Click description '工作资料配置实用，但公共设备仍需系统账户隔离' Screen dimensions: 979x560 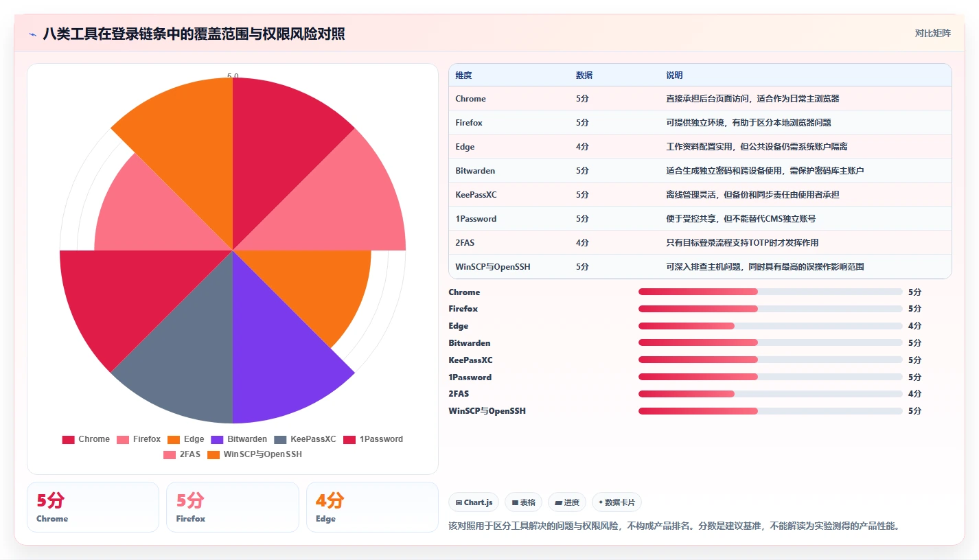757,147
